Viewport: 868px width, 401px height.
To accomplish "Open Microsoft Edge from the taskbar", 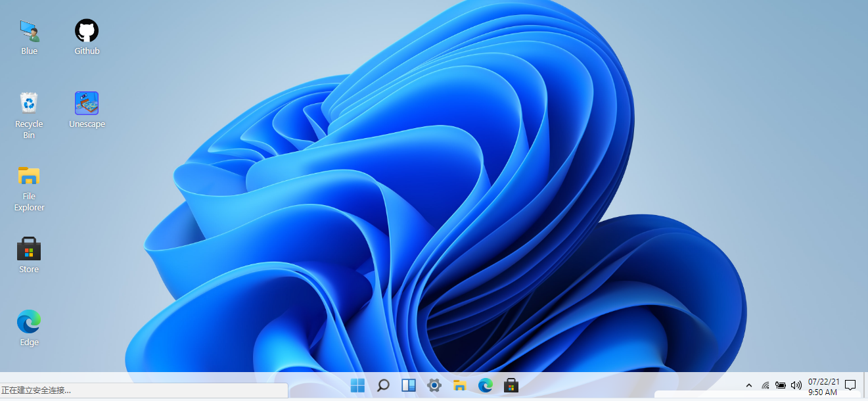I will click(486, 385).
